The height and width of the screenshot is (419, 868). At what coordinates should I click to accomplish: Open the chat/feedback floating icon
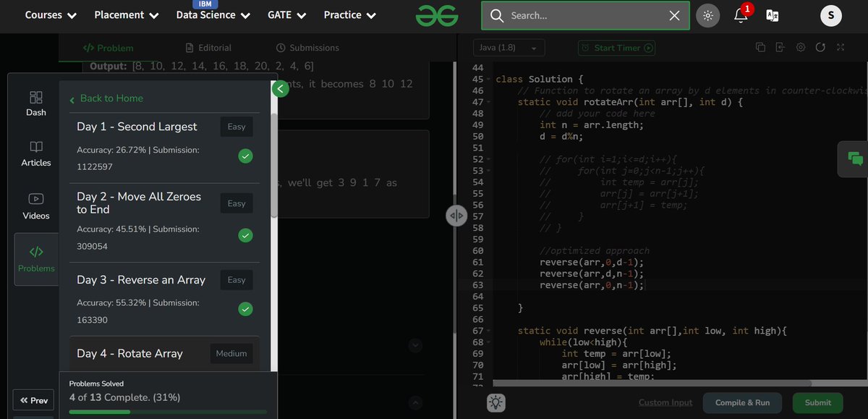pos(855,159)
